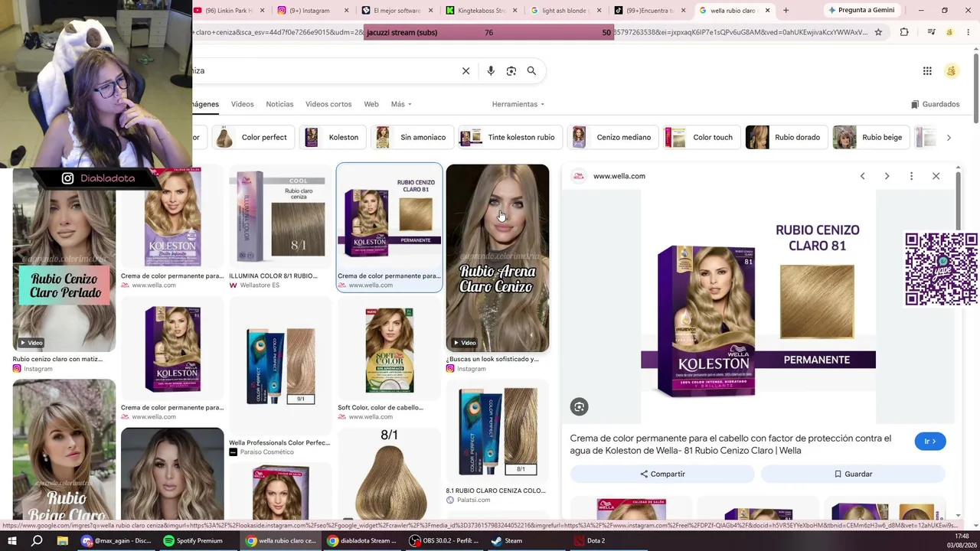
Task: Select the Videos search tab
Action: (x=242, y=104)
